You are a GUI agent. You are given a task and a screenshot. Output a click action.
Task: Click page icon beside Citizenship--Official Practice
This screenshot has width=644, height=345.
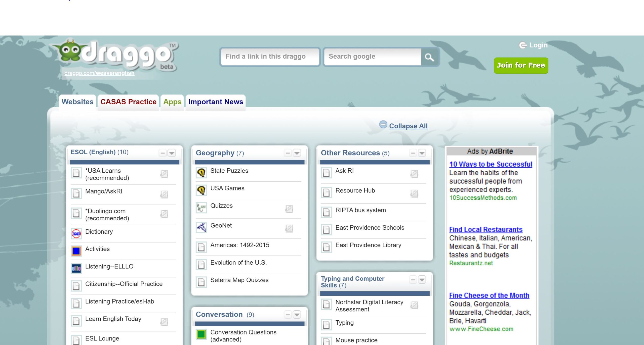[x=76, y=286]
